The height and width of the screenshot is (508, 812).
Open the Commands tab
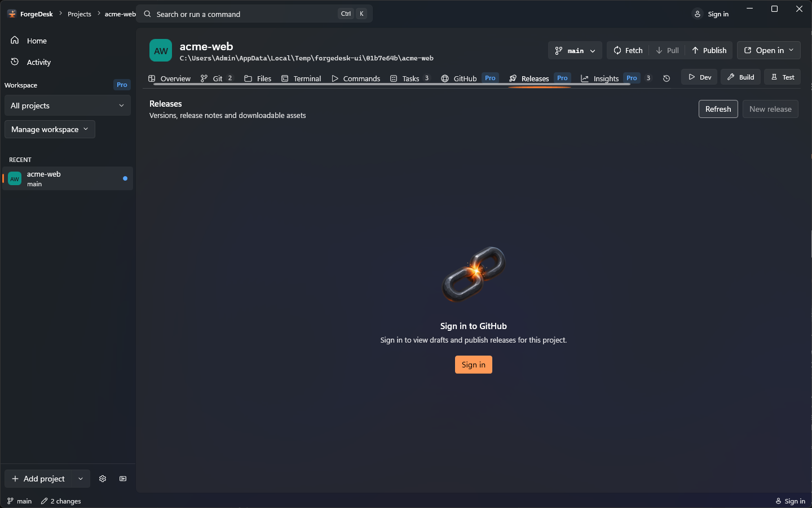click(356, 78)
